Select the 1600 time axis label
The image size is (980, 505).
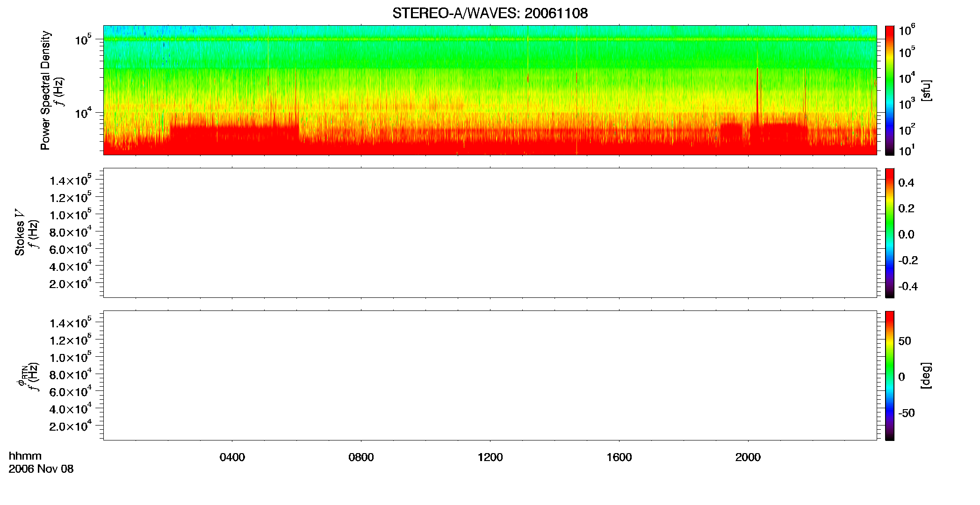[619, 457]
